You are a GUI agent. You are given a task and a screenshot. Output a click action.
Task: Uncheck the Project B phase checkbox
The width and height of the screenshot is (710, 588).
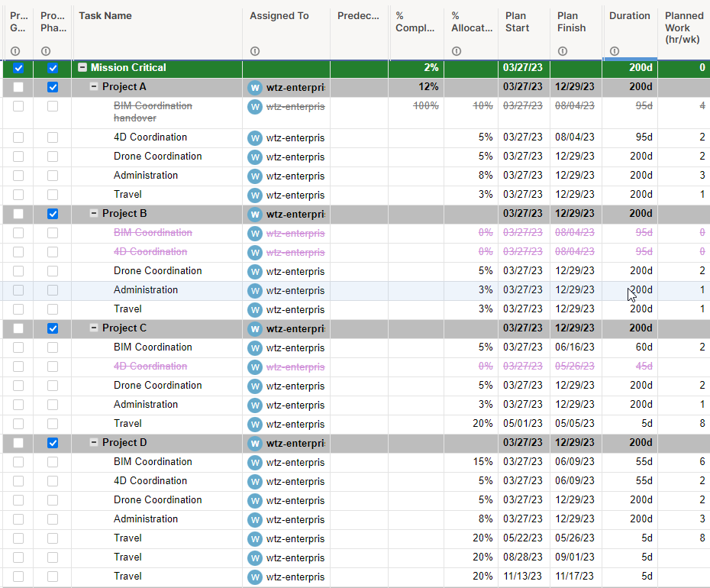tap(52, 214)
